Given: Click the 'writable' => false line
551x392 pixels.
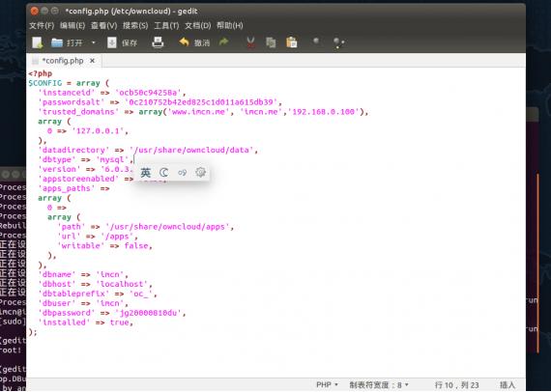Looking at the screenshot, I should click(104, 245).
